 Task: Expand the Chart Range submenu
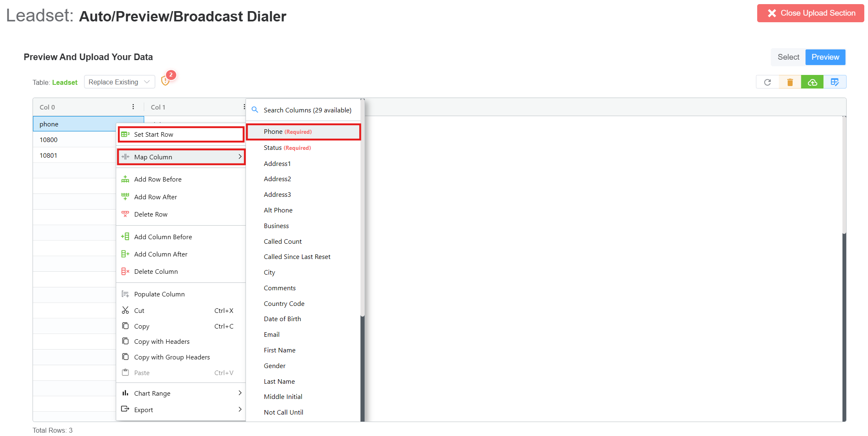[181, 393]
